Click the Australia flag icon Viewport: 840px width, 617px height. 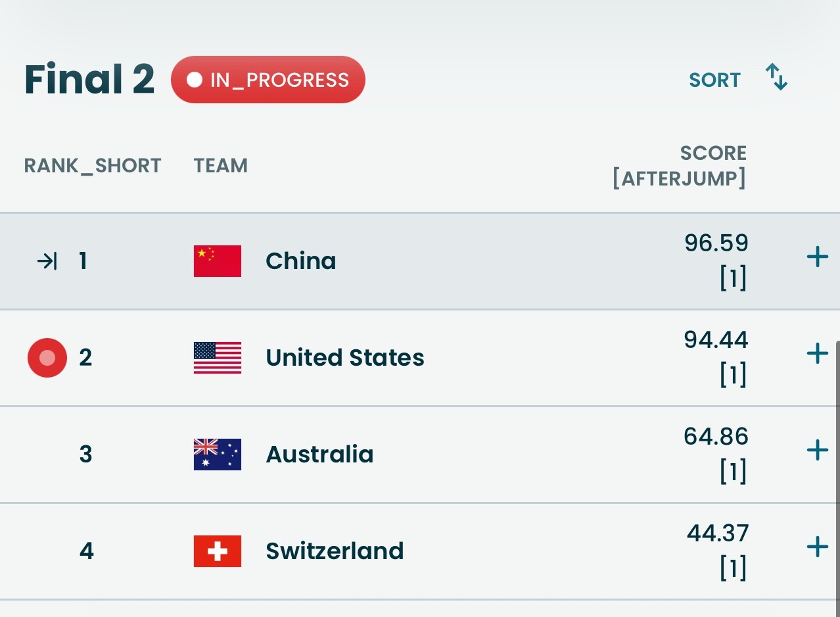coord(218,455)
